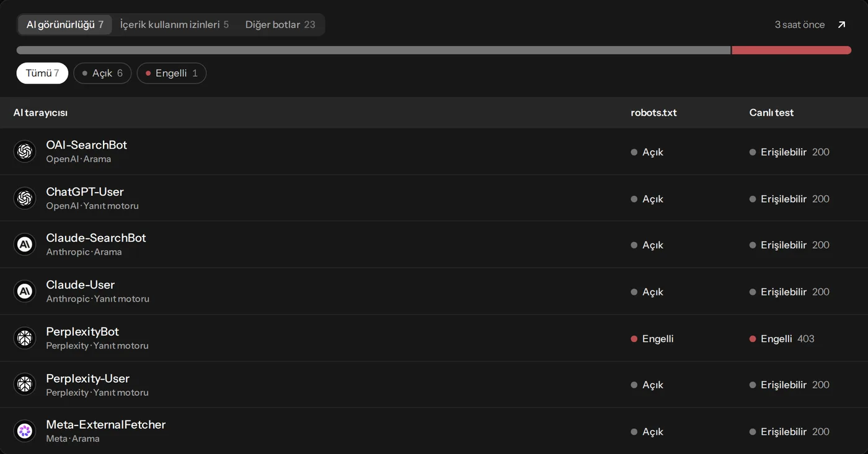The width and height of the screenshot is (868, 454).
Task: Open the Diğer botlar tab
Action: (x=280, y=25)
